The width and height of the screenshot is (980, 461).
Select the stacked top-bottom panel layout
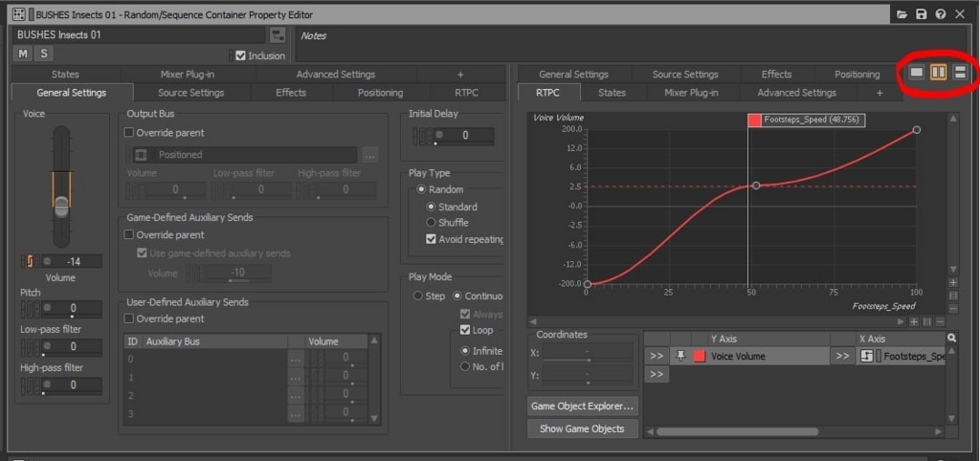click(960, 73)
